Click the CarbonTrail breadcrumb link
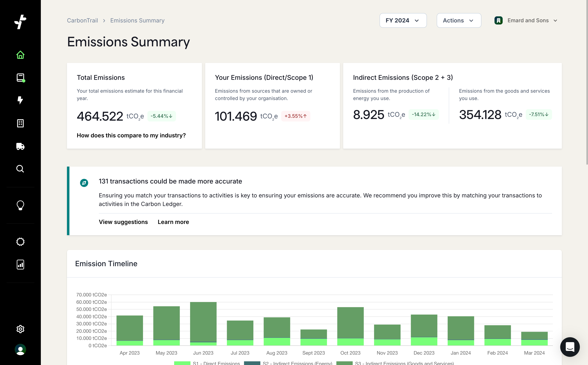The image size is (588, 365). 82,21
